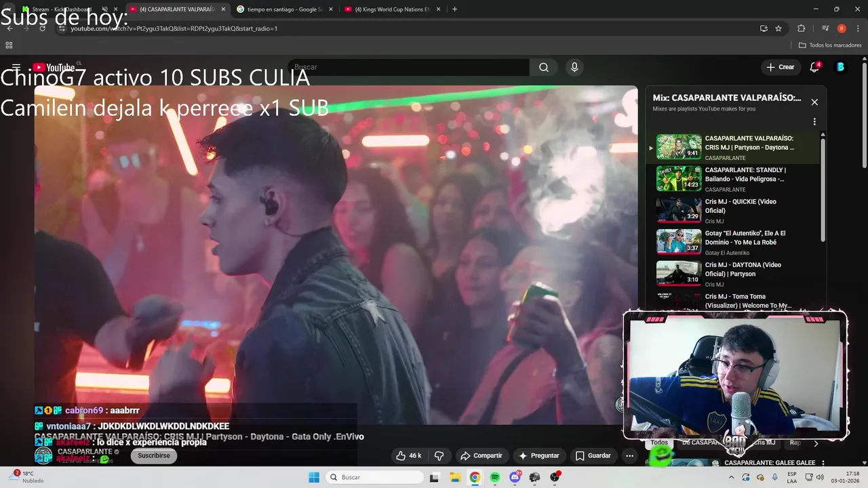
Task: Open the Mix playlist options menu
Action: click(814, 122)
